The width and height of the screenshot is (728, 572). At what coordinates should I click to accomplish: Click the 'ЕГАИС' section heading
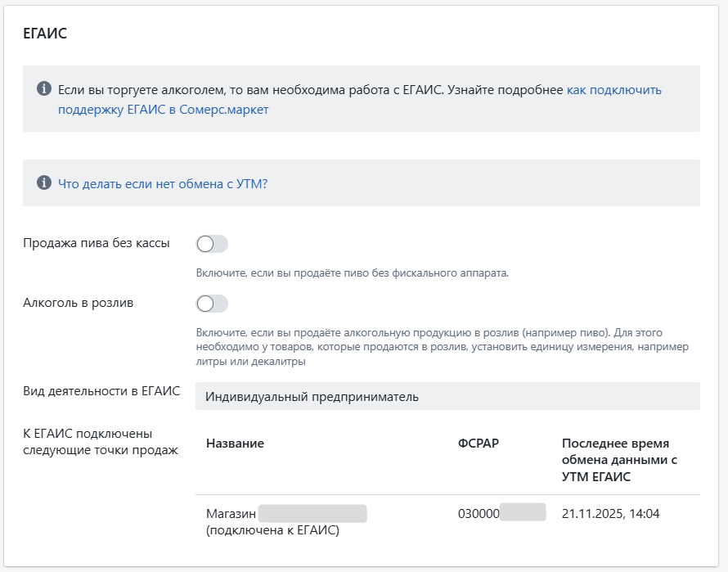[45, 34]
